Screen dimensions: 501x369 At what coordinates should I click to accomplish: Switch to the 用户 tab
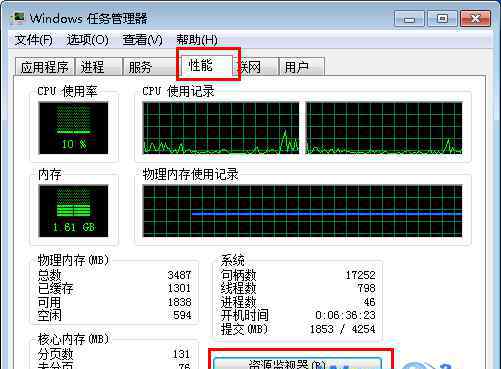[301, 67]
